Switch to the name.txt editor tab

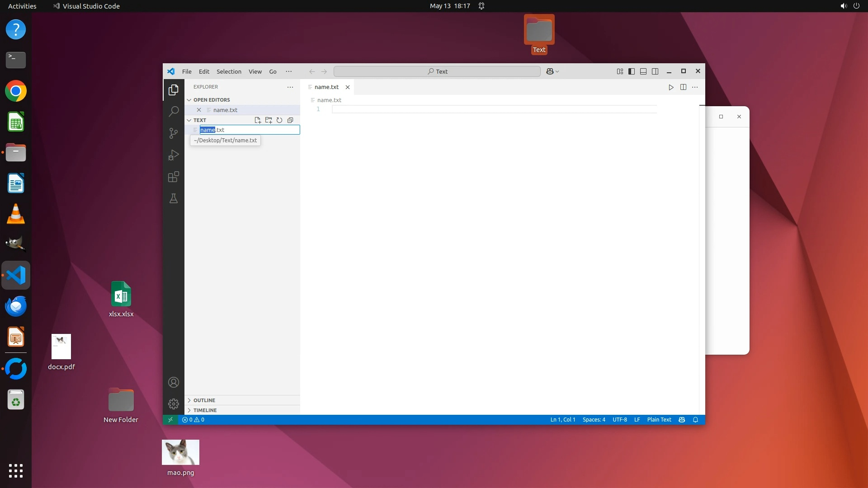326,87
